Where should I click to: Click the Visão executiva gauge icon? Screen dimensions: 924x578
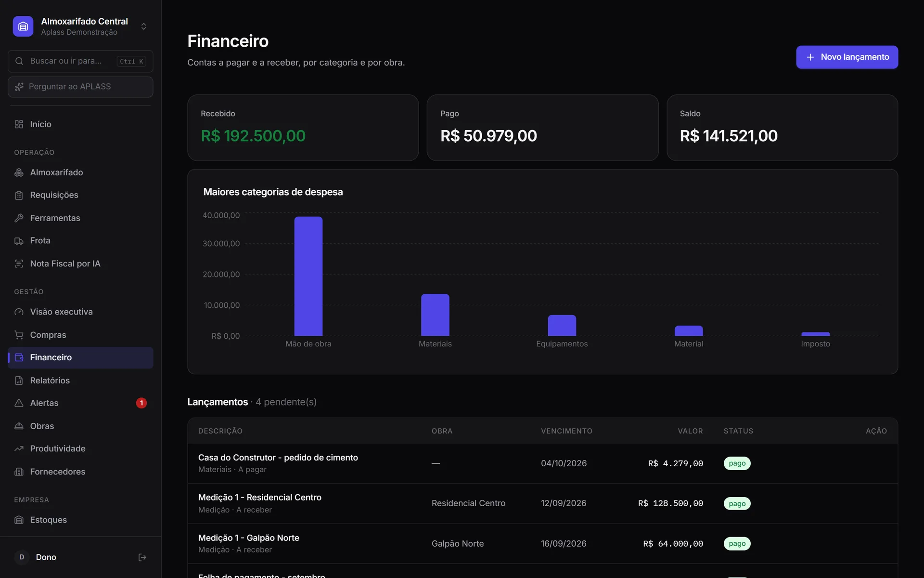(x=19, y=312)
